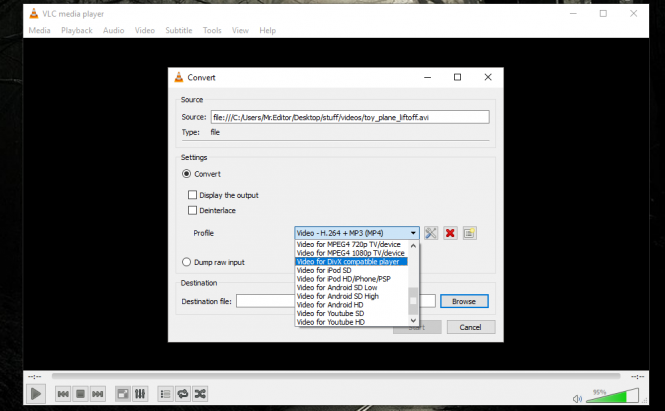The height and width of the screenshot is (411, 665).
Task: Delete selected profile red X icon
Action: point(450,233)
